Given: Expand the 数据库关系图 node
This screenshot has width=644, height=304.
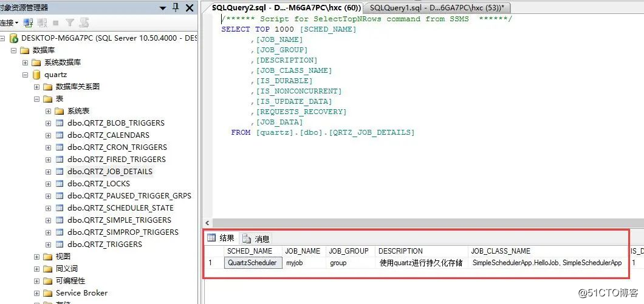Looking at the screenshot, I should [x=37, y=87].
